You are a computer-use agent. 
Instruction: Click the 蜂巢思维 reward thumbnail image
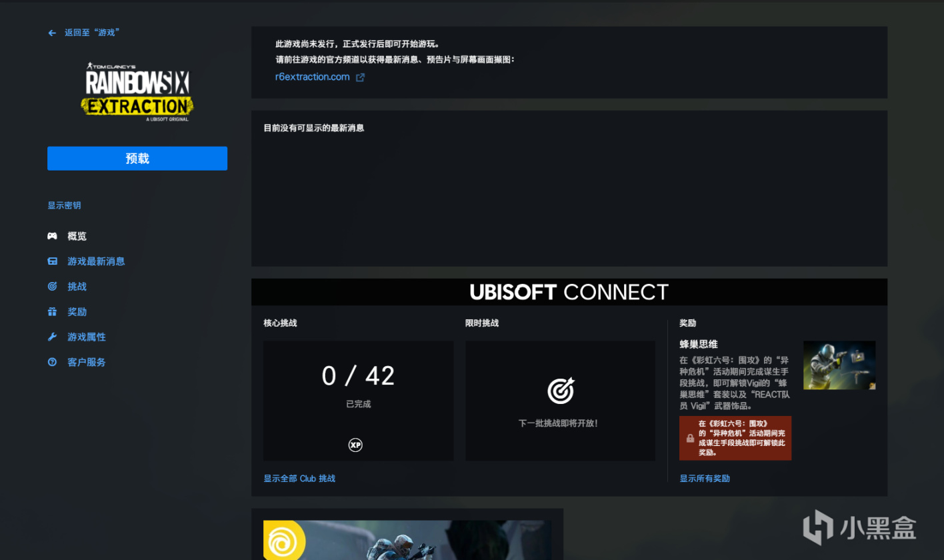(x=839, y=365)
